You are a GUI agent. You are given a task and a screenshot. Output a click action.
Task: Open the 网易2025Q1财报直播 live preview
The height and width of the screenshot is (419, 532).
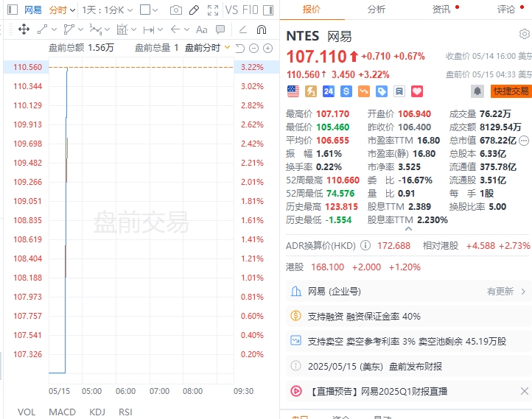[408, 391]
